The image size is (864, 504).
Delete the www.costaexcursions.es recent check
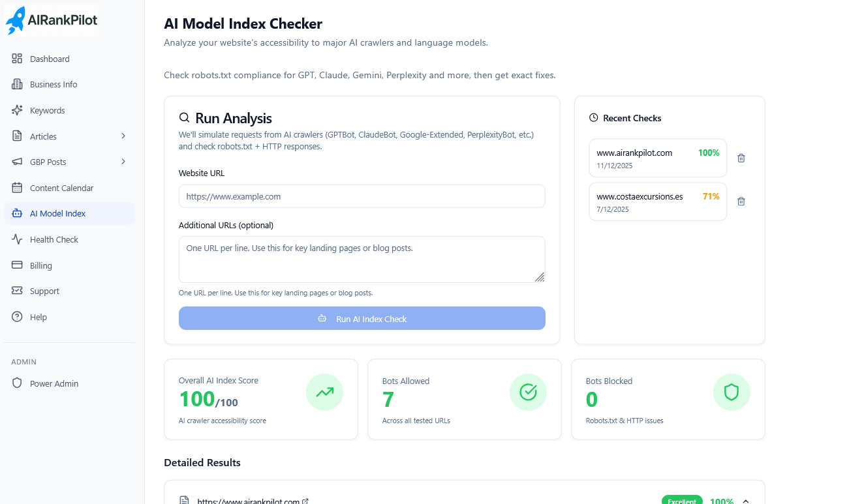(x=741, y=201)
